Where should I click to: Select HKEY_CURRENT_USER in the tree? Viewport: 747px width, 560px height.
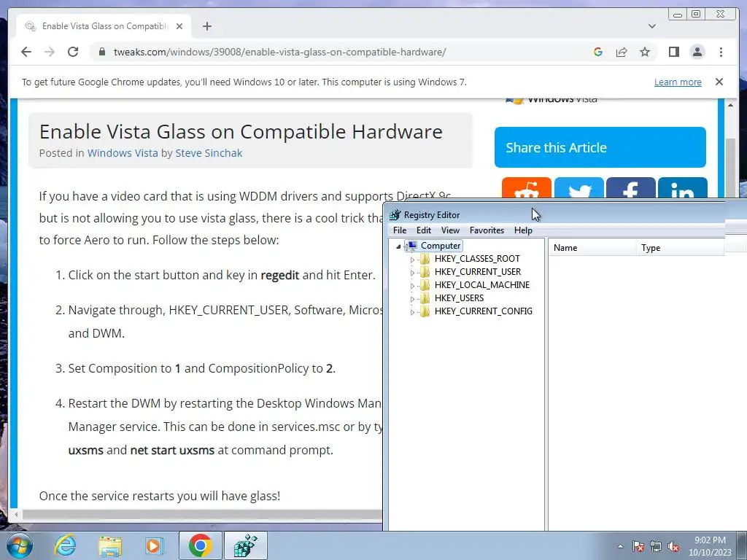[x=477, y=272]
